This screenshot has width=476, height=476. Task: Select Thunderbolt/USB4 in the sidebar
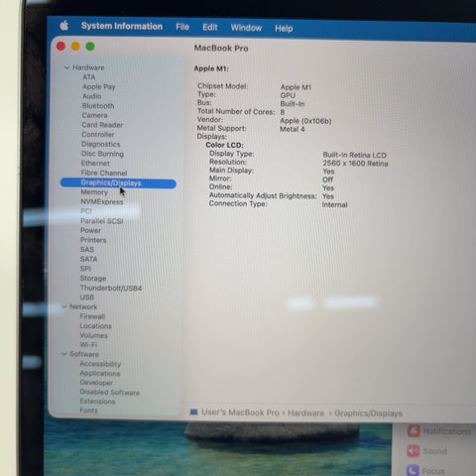[x=111, y=288]
